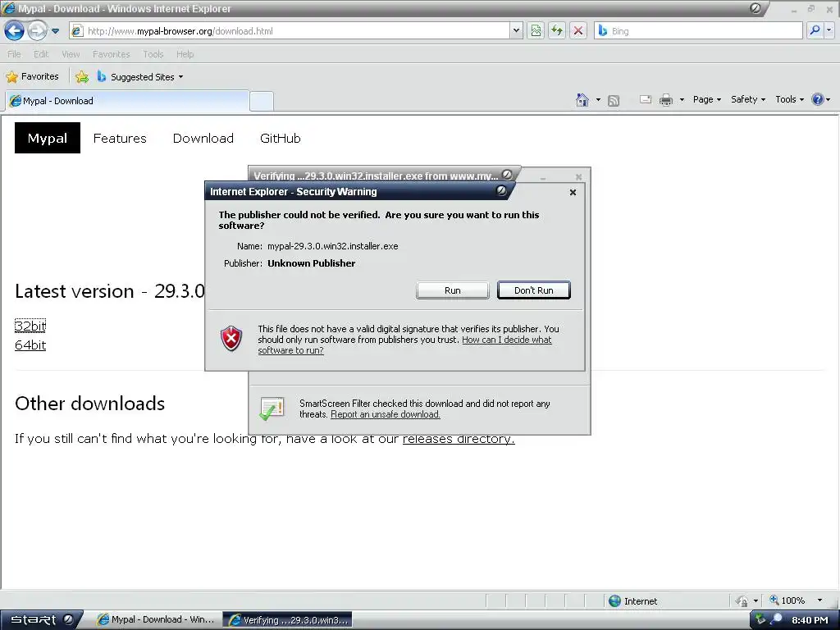Click the address bar URL field

pos(290,31)
